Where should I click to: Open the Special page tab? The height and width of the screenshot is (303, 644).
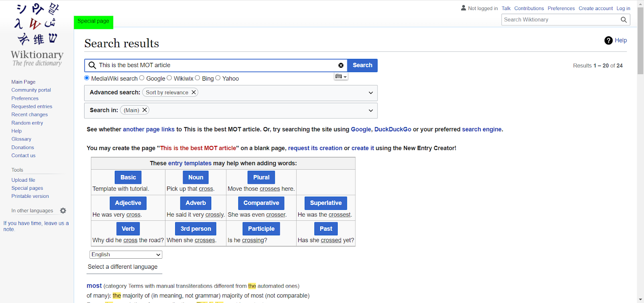point(93,22)
